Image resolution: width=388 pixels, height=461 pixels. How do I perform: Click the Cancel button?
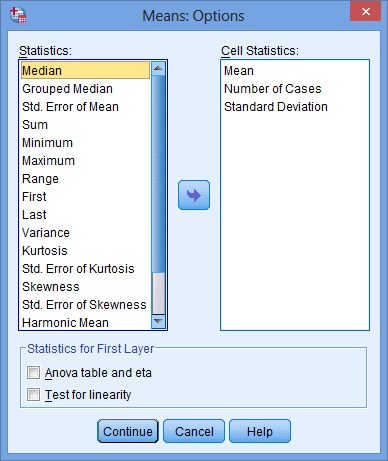coord(194,431)
